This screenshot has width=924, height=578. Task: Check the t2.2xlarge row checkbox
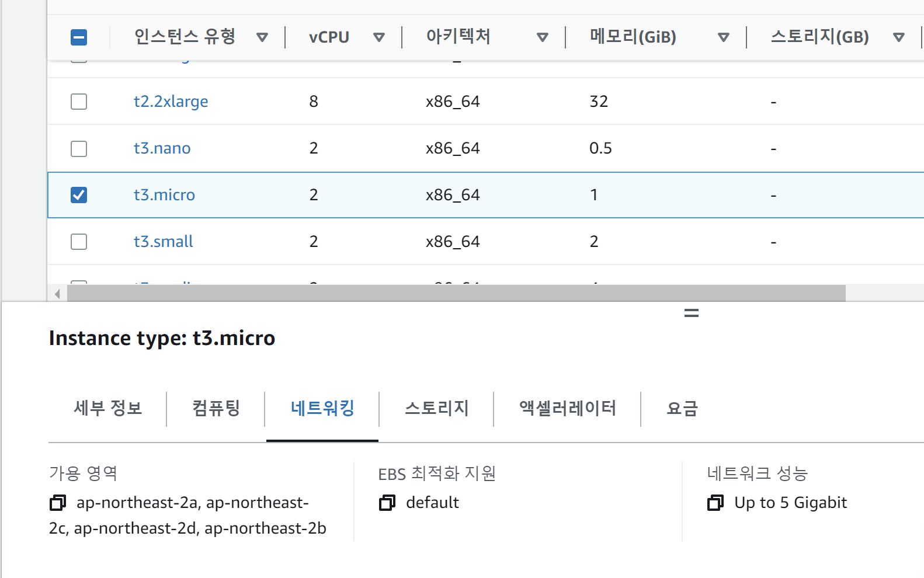[x=79, y=102]
